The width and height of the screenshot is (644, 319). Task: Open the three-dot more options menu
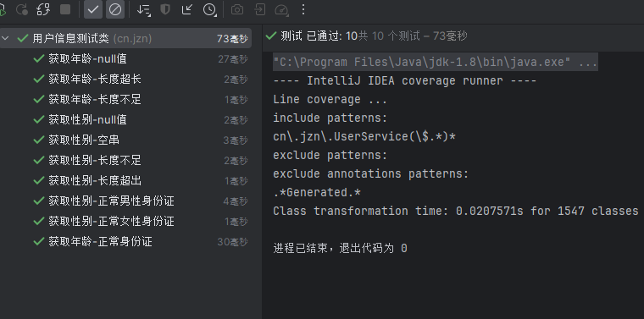point(303,9)
